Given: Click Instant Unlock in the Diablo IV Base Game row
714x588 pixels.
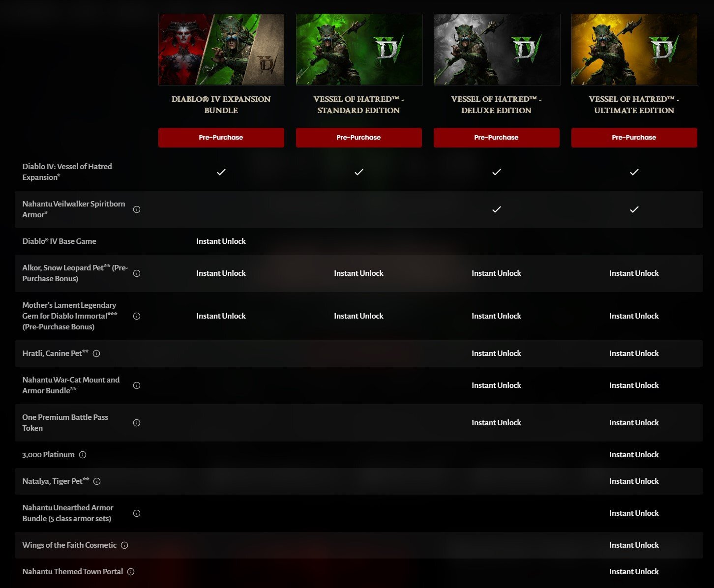Looking at the screenshot, I should click(x=221, y=241).
